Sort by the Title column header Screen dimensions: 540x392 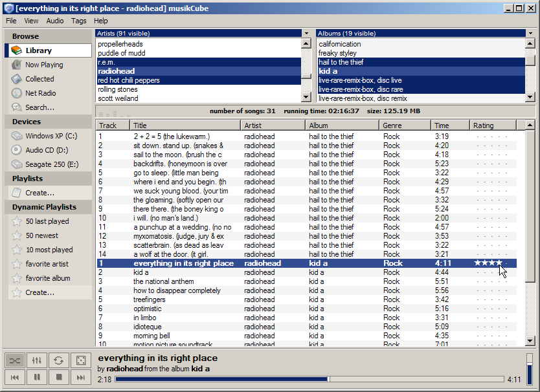pyautogui.click(x=185, y=125)
